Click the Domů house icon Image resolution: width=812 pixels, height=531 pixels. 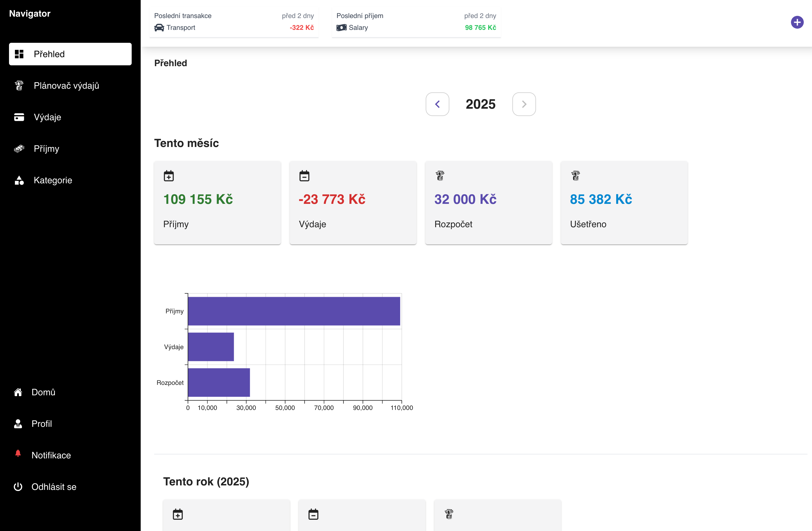tap(18, 392)
